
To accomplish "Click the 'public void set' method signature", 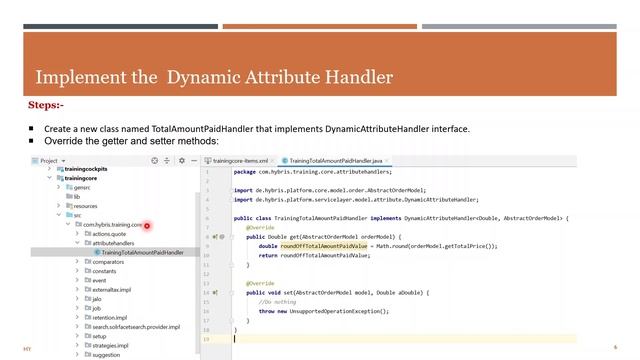I will [338, 293].
